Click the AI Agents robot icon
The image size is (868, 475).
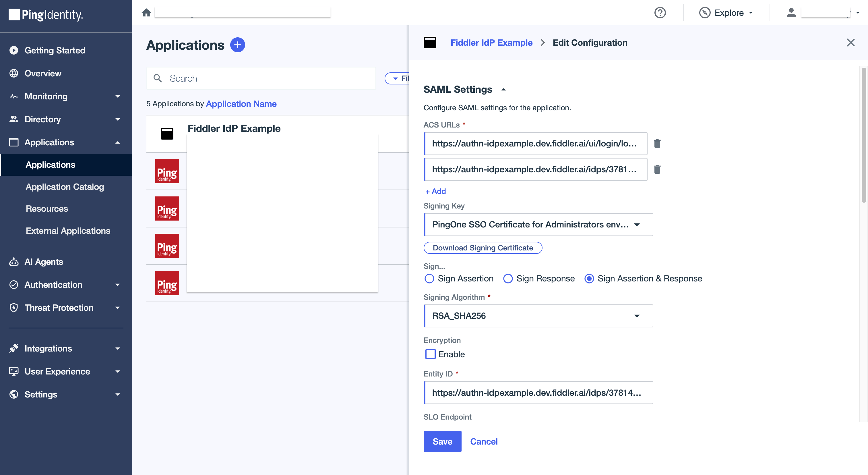[x=13, y=262]
